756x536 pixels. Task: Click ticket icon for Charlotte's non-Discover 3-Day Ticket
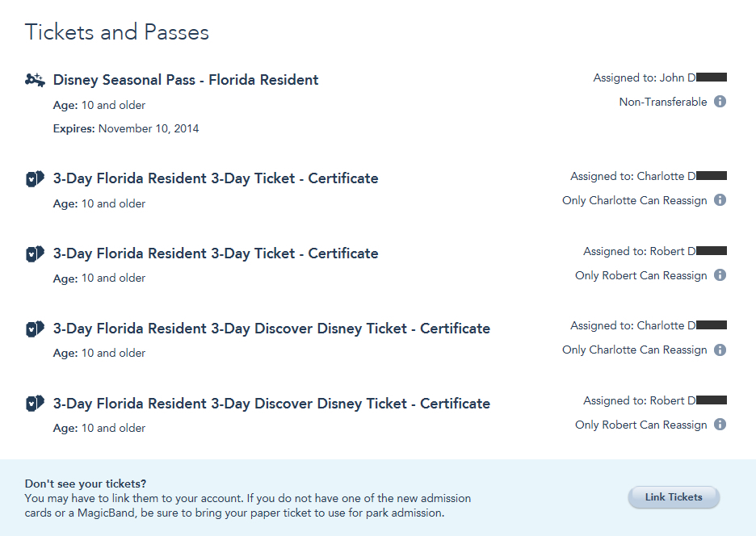pos(35,178)
